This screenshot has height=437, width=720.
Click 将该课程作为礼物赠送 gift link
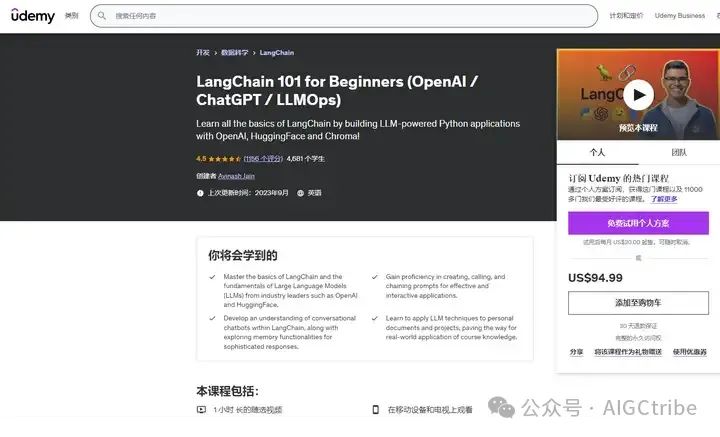(x=628, y=352)
